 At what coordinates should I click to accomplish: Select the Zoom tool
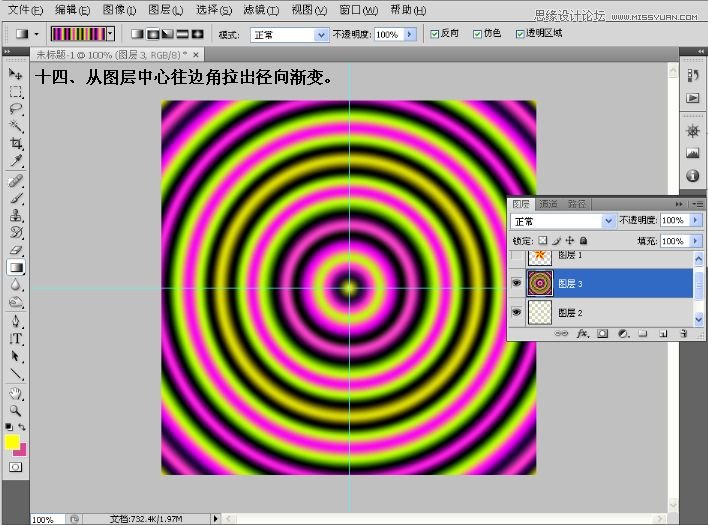coord(15,410)
